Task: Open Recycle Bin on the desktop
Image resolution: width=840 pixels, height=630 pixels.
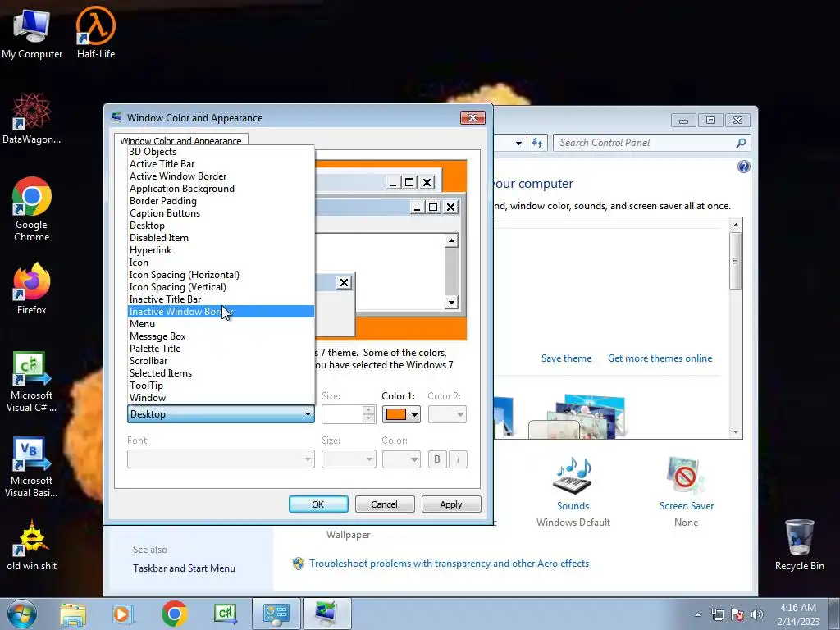Action: pos(799,546)
